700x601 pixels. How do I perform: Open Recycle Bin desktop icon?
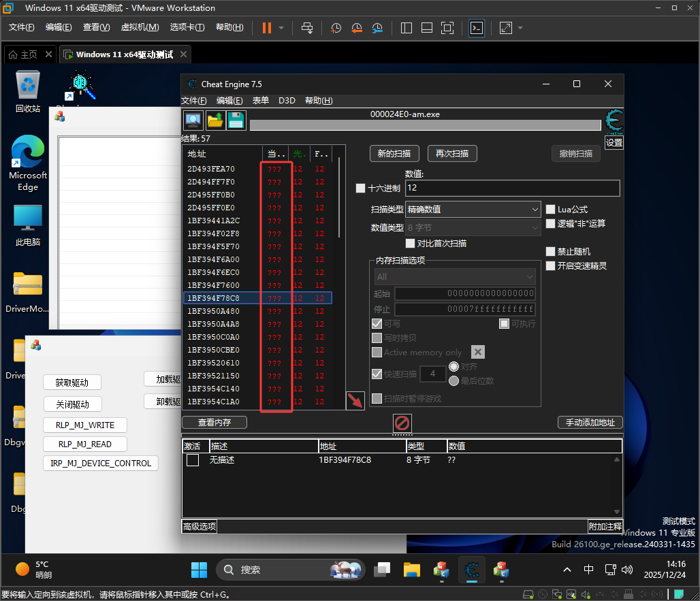coord(28,92)
